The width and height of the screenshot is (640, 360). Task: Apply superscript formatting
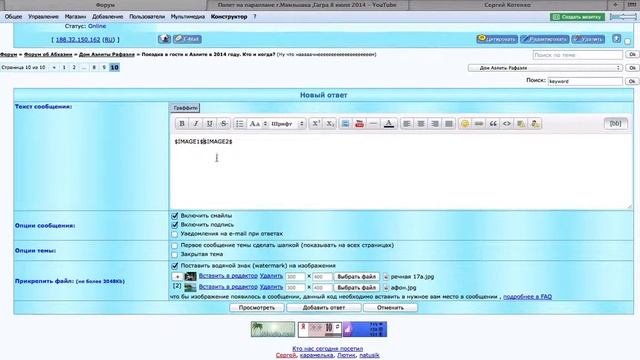pyautogui.click(x=316, y=124)
